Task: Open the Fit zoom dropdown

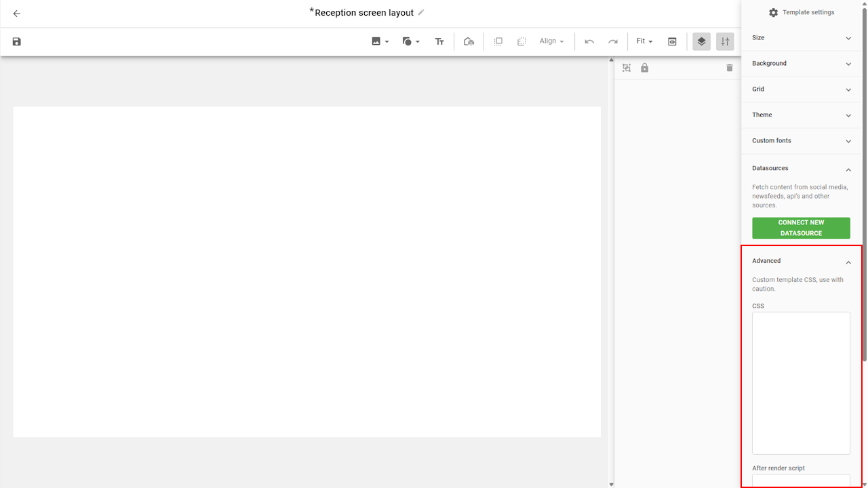Action: coord(644,41)
